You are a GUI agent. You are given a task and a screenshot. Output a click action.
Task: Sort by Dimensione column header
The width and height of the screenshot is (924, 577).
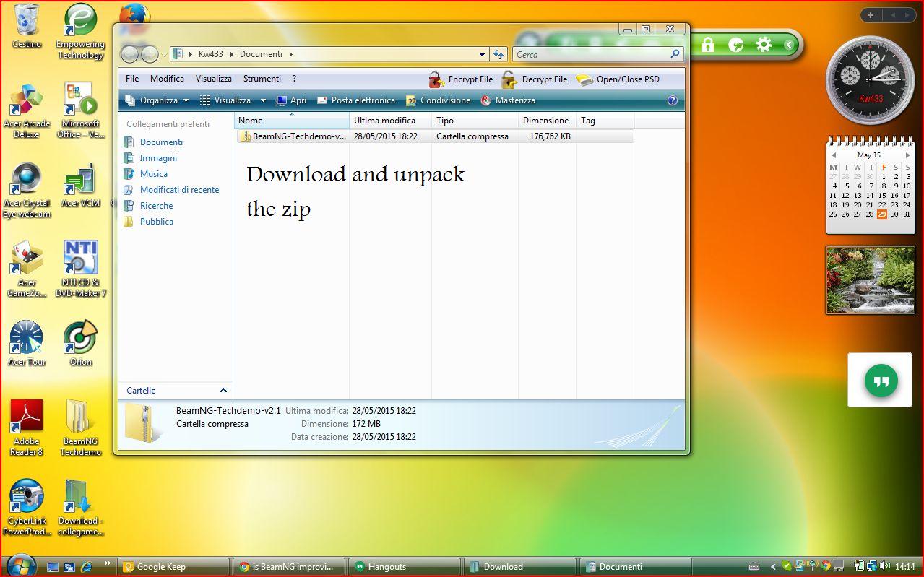coord(547,121)
